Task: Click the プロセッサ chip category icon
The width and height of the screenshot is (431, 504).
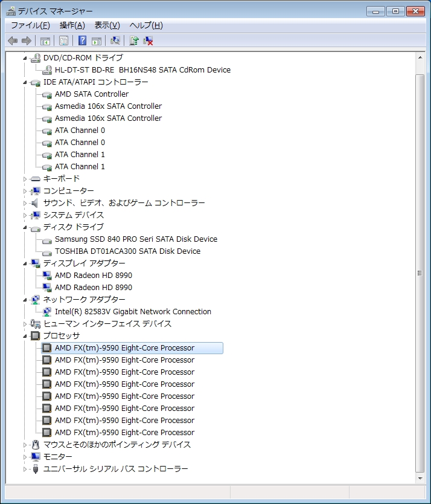Action: point(36,336)
